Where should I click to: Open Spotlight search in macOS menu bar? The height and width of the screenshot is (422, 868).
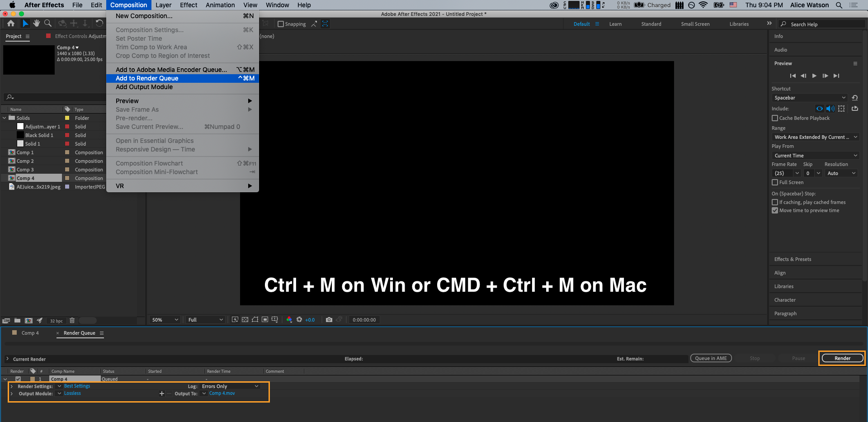[839, 5]
